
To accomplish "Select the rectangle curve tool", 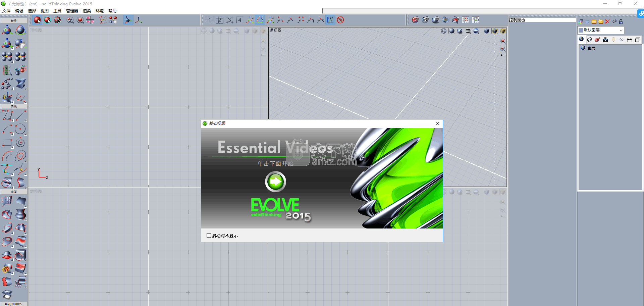I will 7,143.
